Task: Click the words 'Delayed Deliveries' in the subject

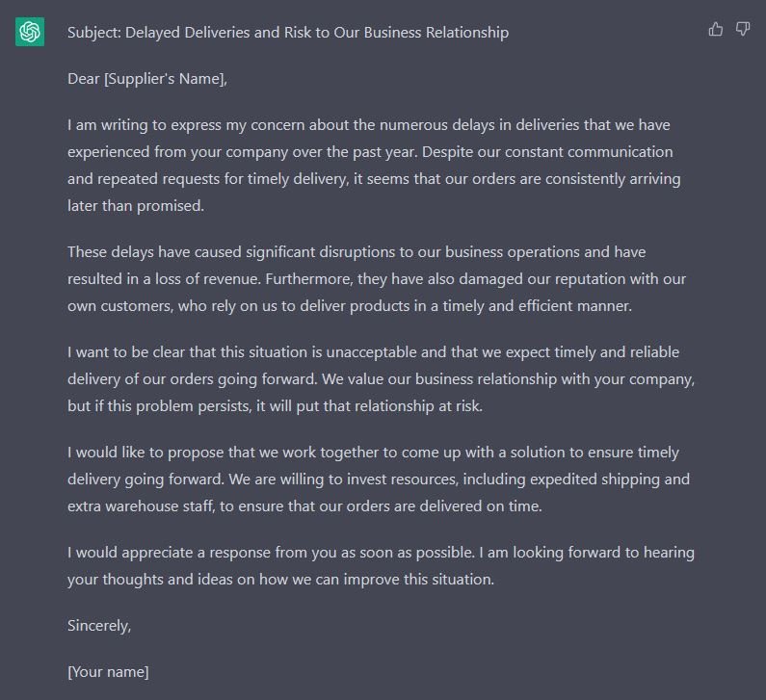Action: [x=187, y=33]
